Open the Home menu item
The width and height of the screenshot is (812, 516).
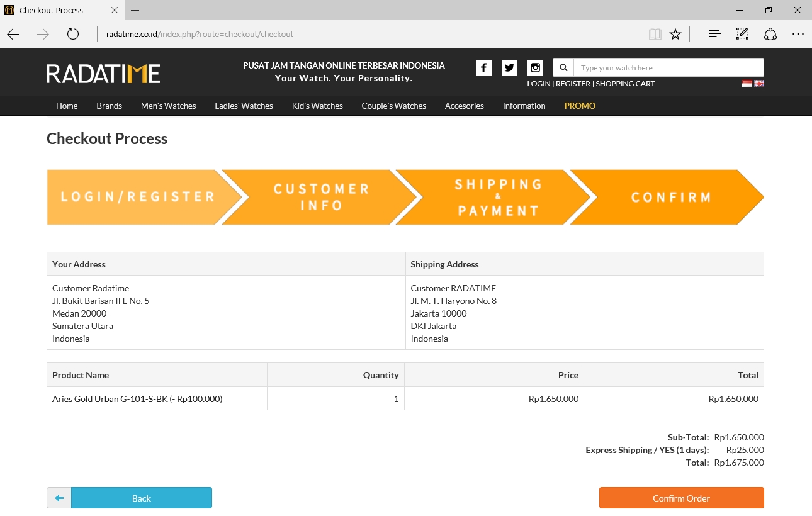(x=67, y=106)
